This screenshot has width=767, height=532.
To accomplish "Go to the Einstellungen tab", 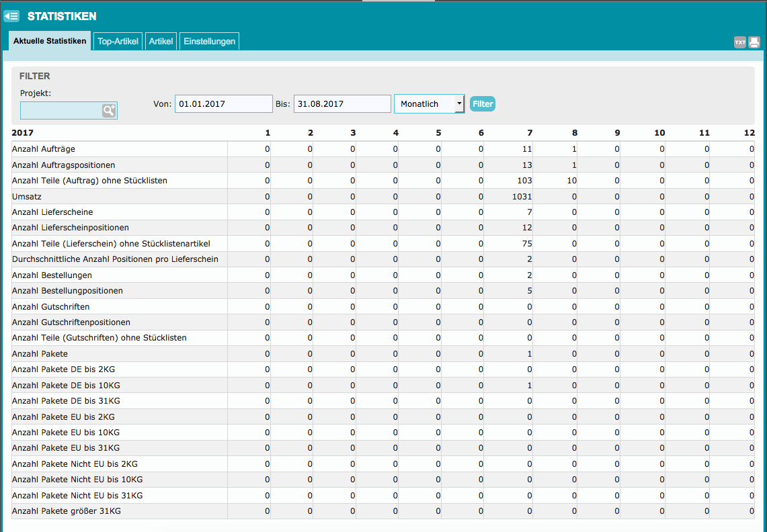I will [209, 41].
